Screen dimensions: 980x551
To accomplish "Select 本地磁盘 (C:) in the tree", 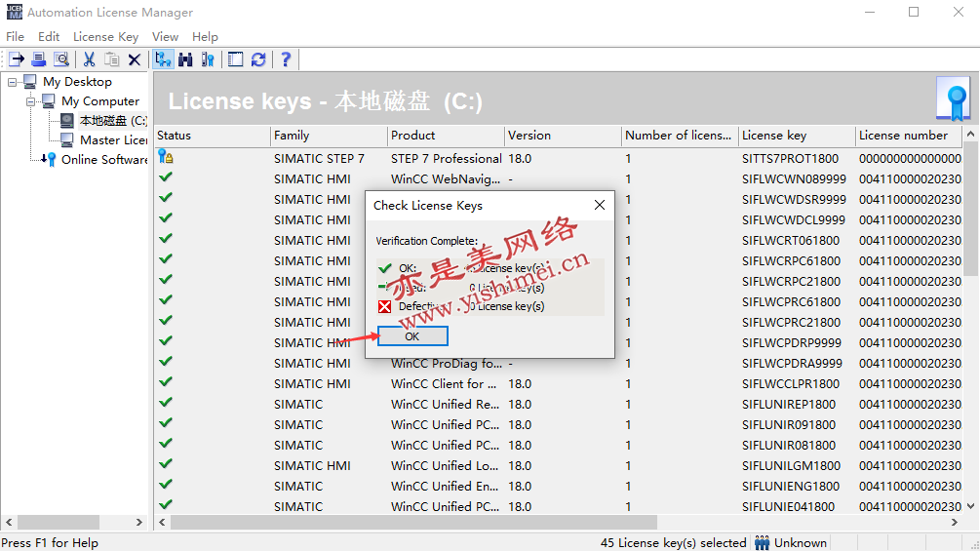I will pyautogui.click(x=113, y=121).
